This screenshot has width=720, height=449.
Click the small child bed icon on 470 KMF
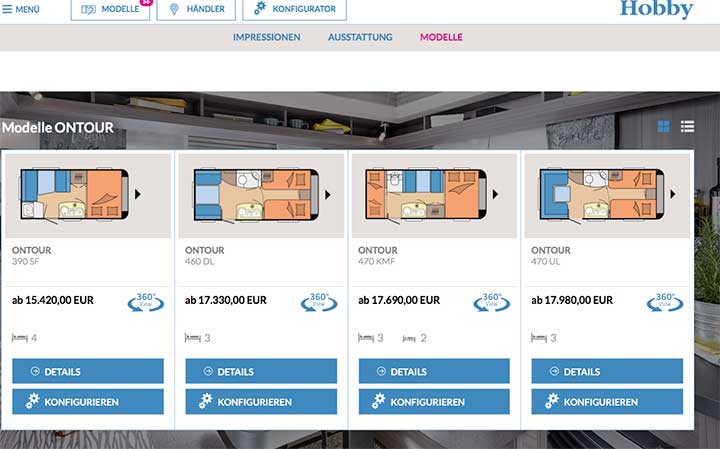pyautogui.click(x=409, y=339)
